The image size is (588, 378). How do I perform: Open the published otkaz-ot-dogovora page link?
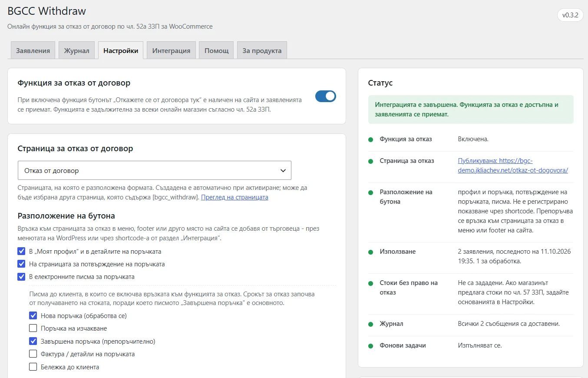point(513,166)
